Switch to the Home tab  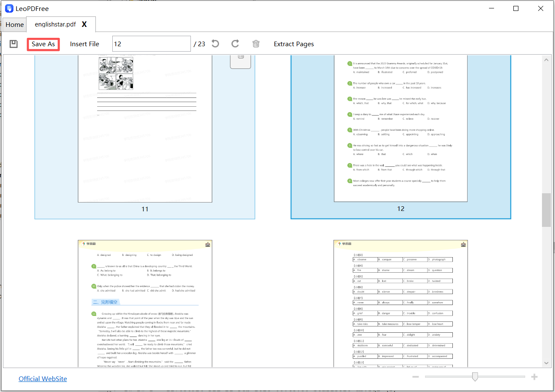(14, 24)
